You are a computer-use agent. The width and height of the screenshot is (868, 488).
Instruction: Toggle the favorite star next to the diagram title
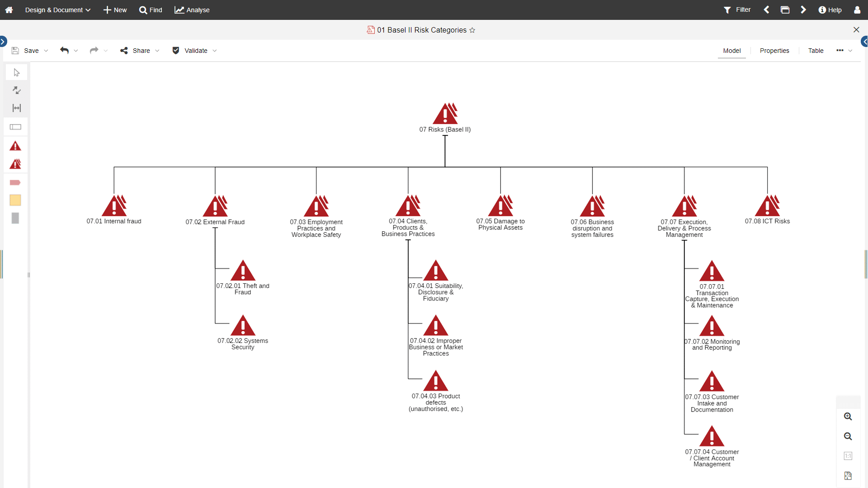pyautogui.click(x=473, y=30)
